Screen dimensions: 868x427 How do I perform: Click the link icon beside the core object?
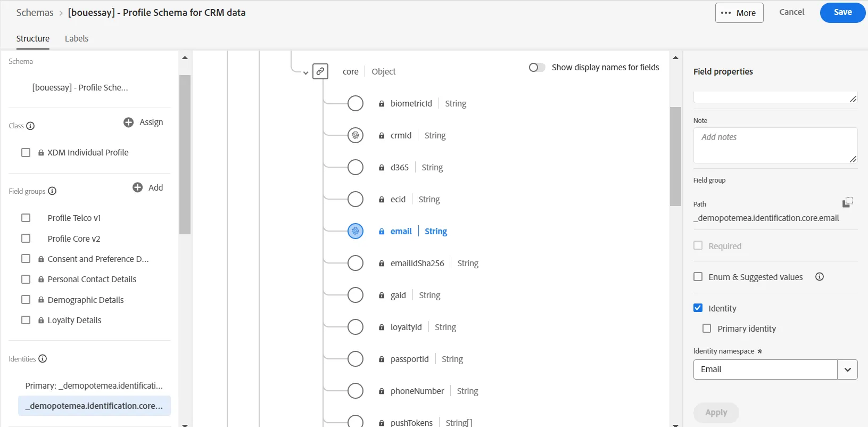(320, 71)
